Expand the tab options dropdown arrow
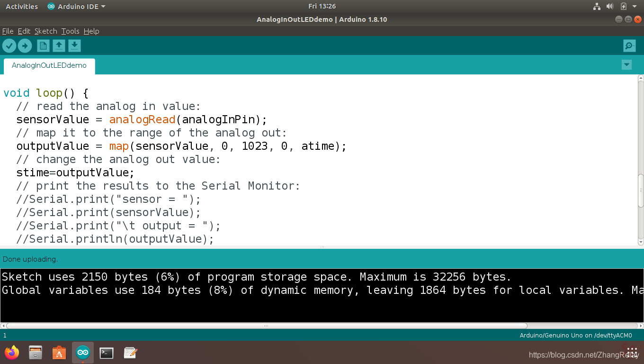 (626, 65)
